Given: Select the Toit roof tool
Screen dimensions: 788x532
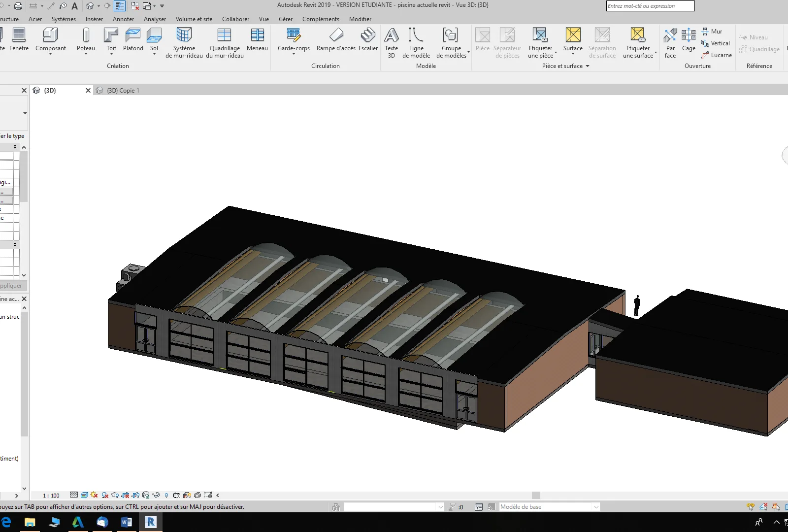Looking at the screenshot, I should pos(111,40).
